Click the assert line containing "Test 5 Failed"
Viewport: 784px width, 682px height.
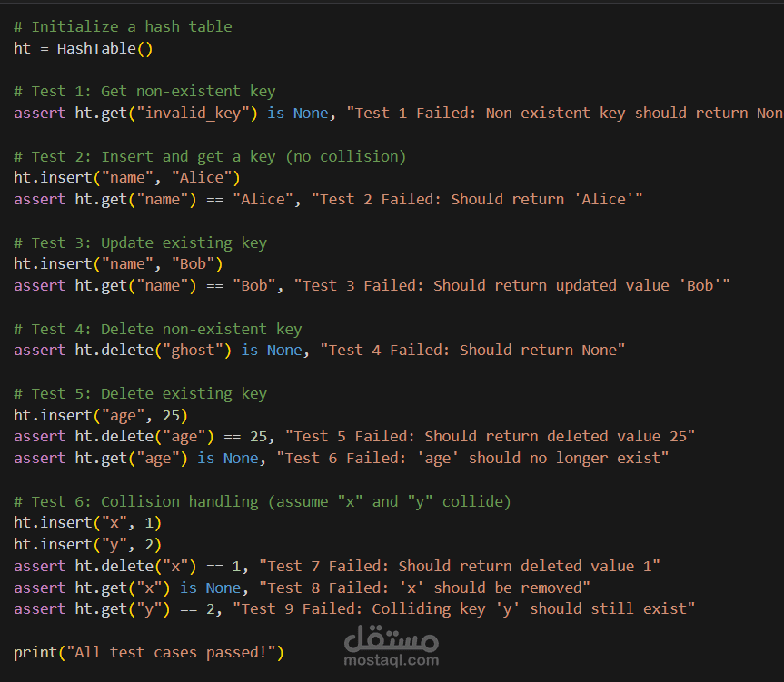[354, 437]
